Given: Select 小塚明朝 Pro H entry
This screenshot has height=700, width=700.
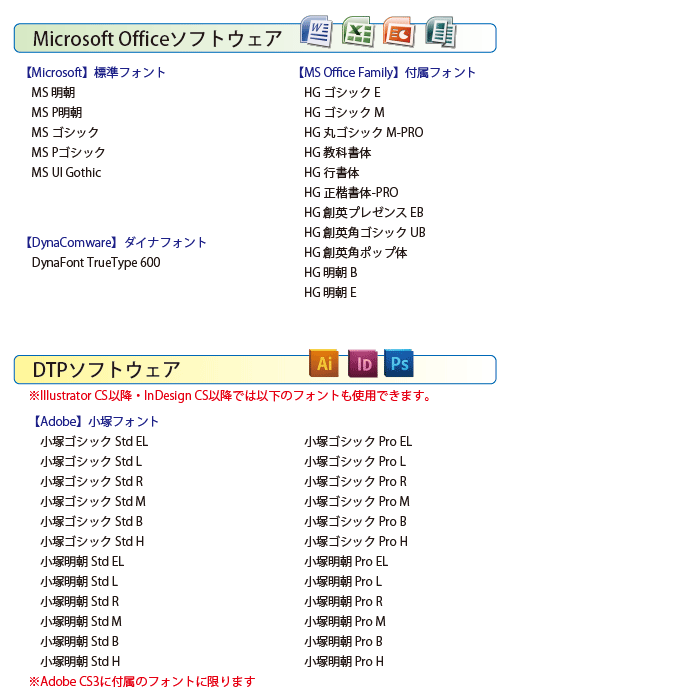Looking at the screenshot, I should pos(344,662).
